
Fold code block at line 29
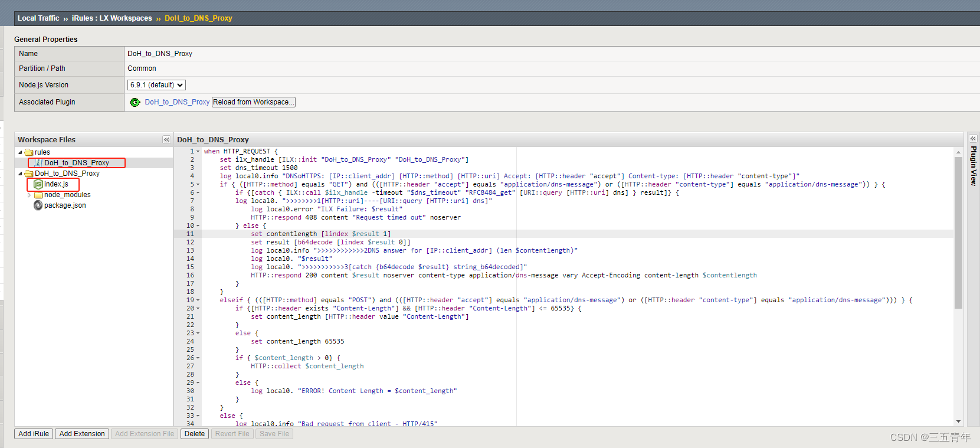coord(198,383)
